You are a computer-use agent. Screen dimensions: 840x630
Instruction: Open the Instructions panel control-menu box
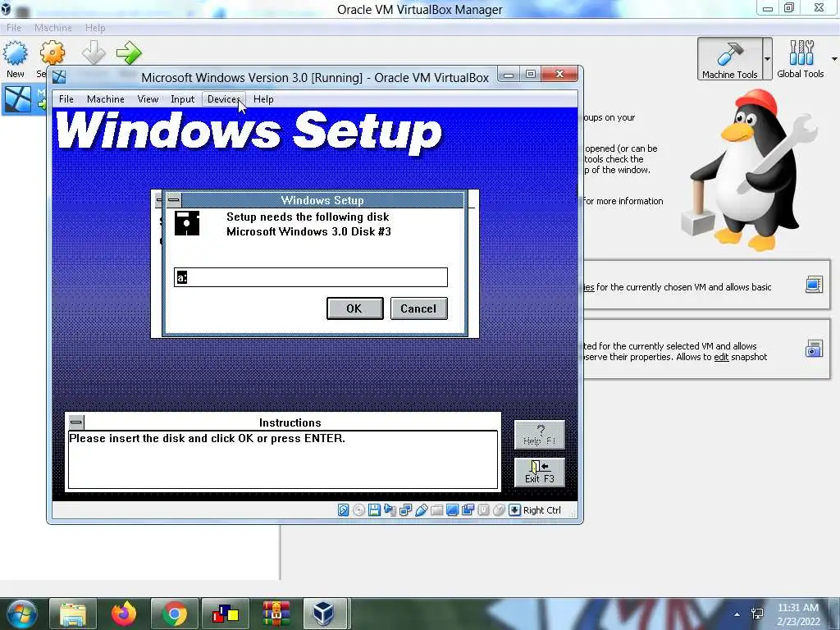click(76, 422)
